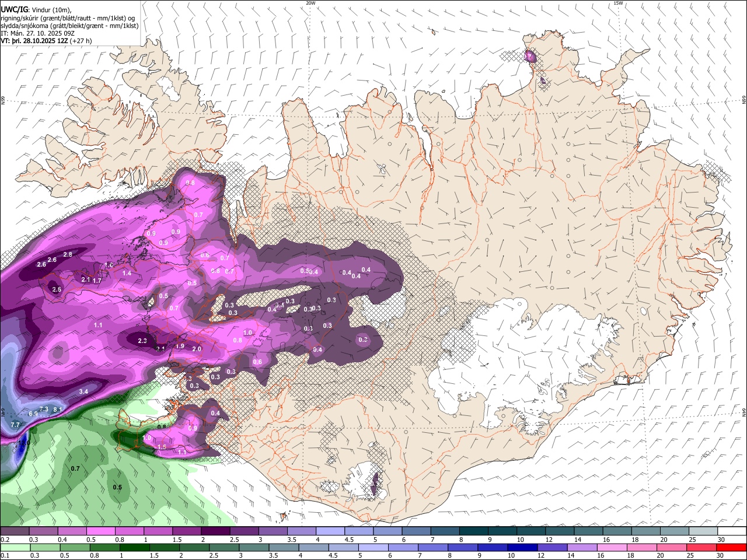Click the 2.8 precipitation value on map

tap(68, 254)
